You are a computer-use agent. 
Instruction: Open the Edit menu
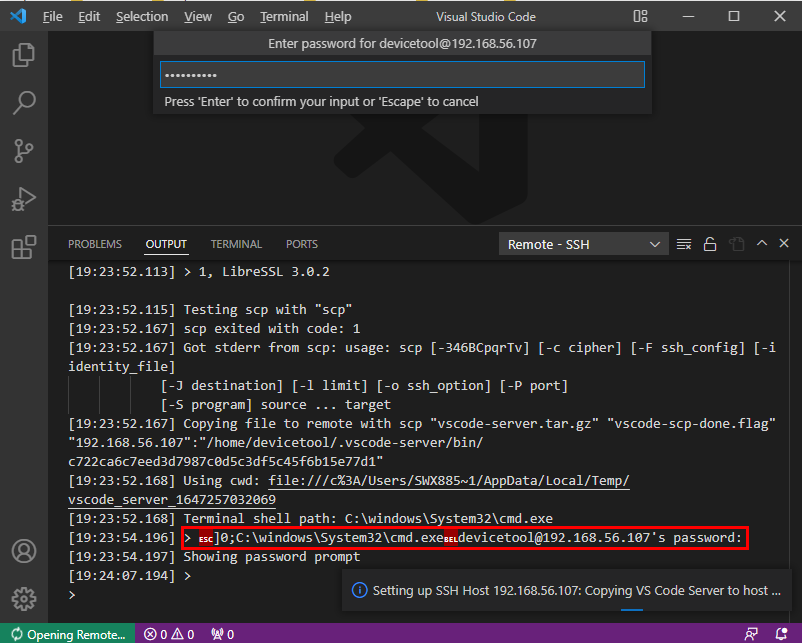89,17
